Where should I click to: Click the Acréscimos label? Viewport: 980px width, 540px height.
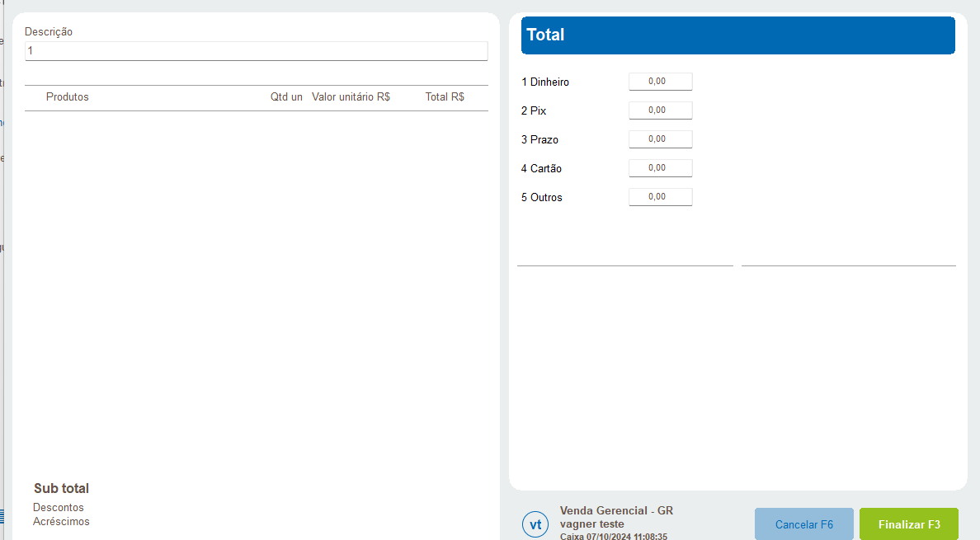(61, 522)
